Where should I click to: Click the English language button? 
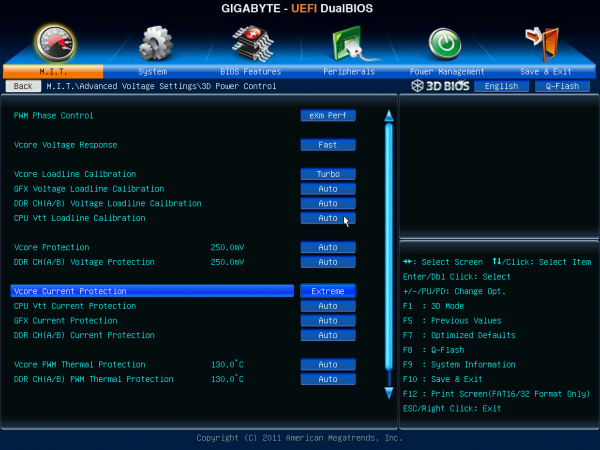(501, 86)
